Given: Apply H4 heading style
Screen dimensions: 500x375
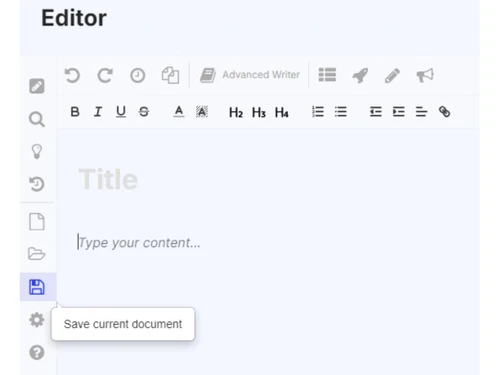Looking at the screenshot, I should pyautogui.click(x=282, y=112).
